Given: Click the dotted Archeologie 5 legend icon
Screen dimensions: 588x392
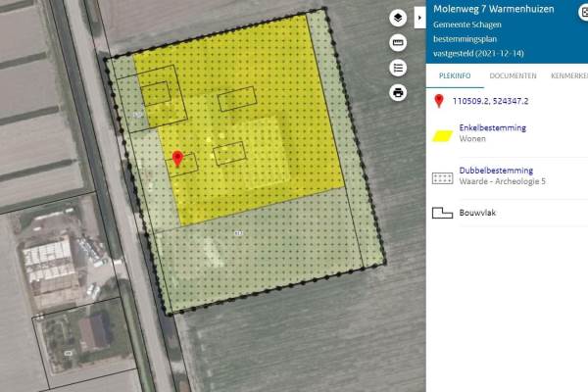Looking at the screenshot, I should click(443, 177).
